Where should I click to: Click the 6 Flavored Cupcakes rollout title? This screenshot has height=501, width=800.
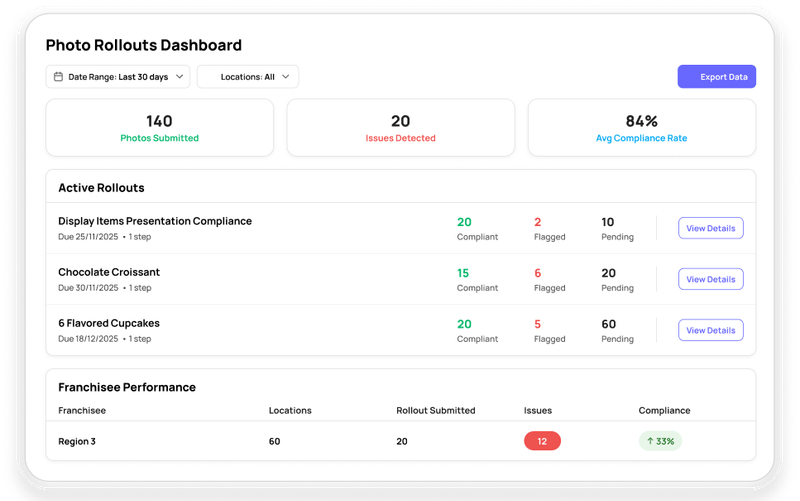point(109,323)
